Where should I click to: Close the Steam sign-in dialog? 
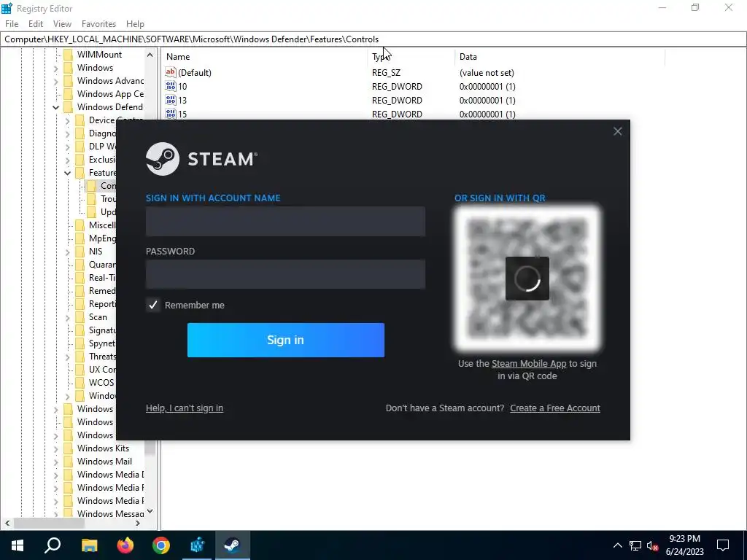click(617, 131)
